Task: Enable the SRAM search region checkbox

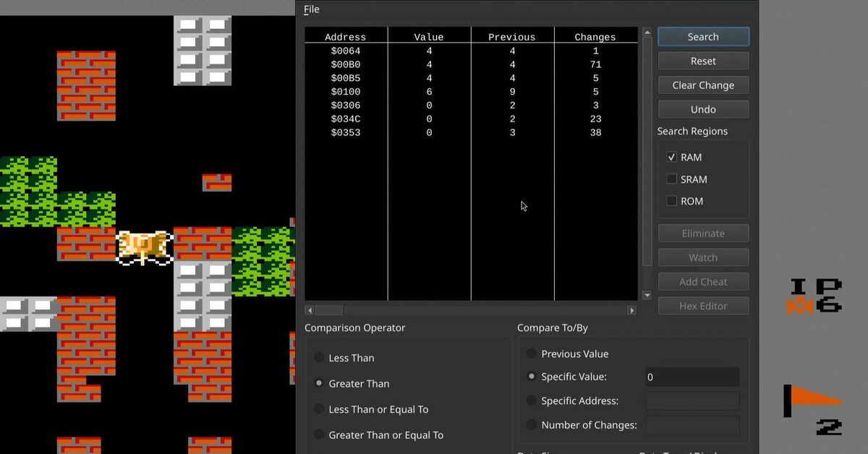Action: pos(671,179)
